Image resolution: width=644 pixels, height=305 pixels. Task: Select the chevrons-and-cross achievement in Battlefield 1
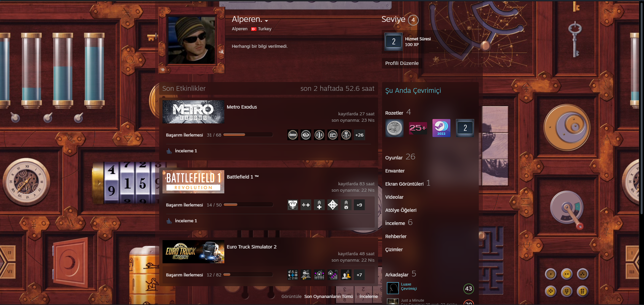(319, 205)
